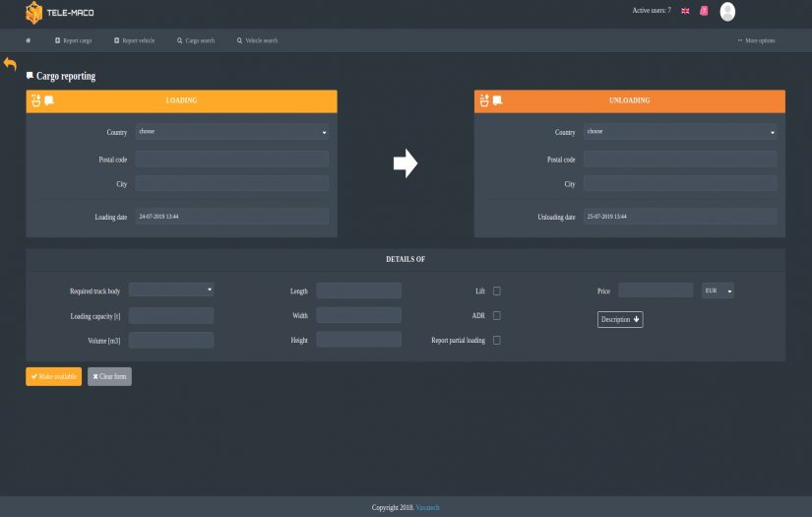Click the basket icon in Loading header
This screenshot has width=812, height=517.
[35, 100]
